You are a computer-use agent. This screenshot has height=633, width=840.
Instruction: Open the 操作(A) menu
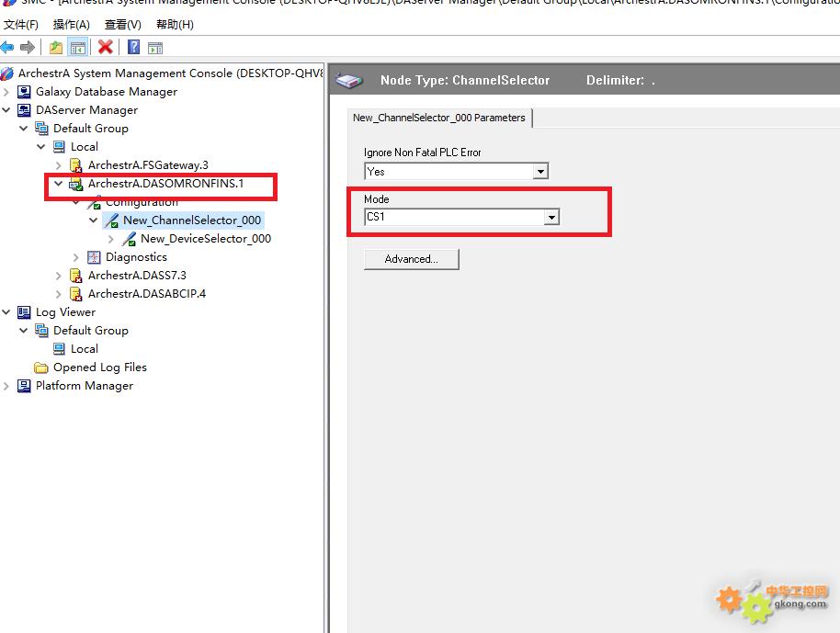72,25
